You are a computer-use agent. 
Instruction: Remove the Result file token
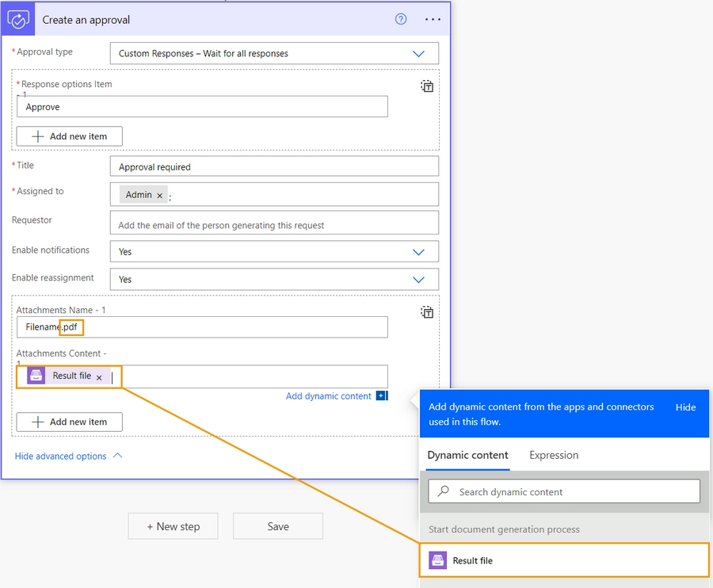(99, 377)
